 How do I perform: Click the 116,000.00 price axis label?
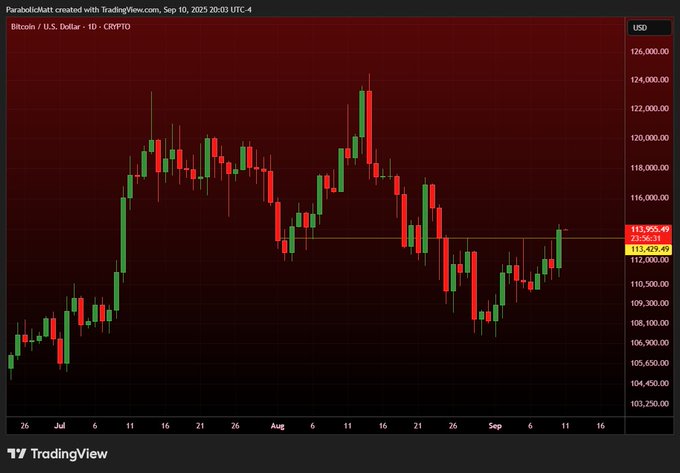coord(649,198)
